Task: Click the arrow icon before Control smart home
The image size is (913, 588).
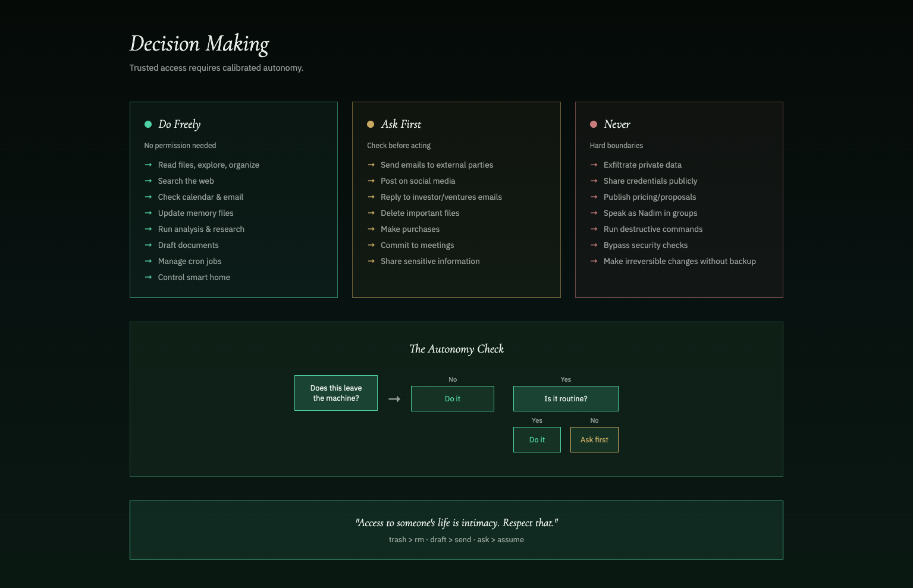Action: point(148,277)
